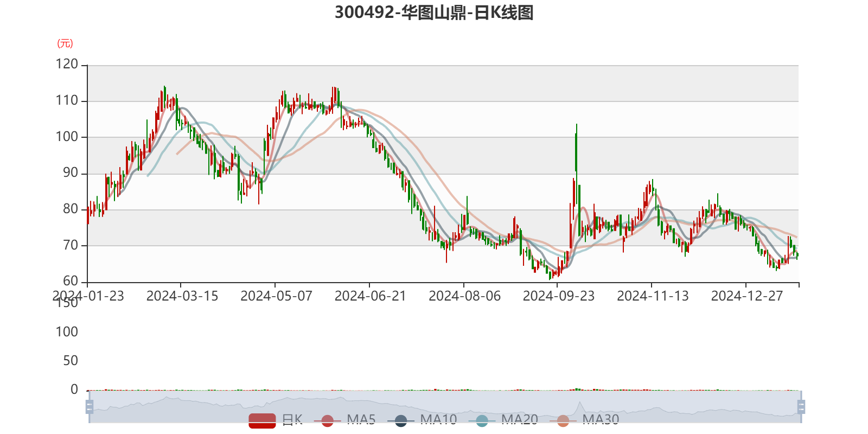Click the 2024-12-27 date label
868x434 pixels.
(747, 296)
